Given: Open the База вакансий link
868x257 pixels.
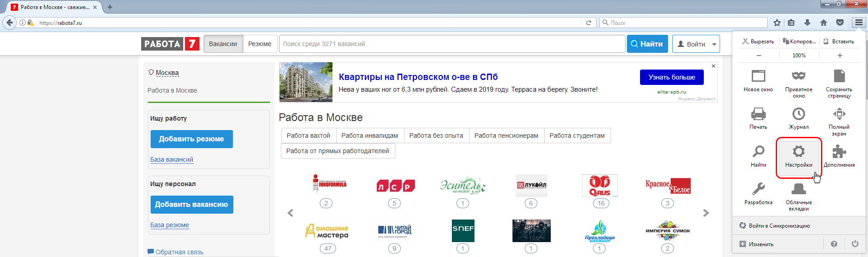Looking at the screenshot, I should coord(171,159).
